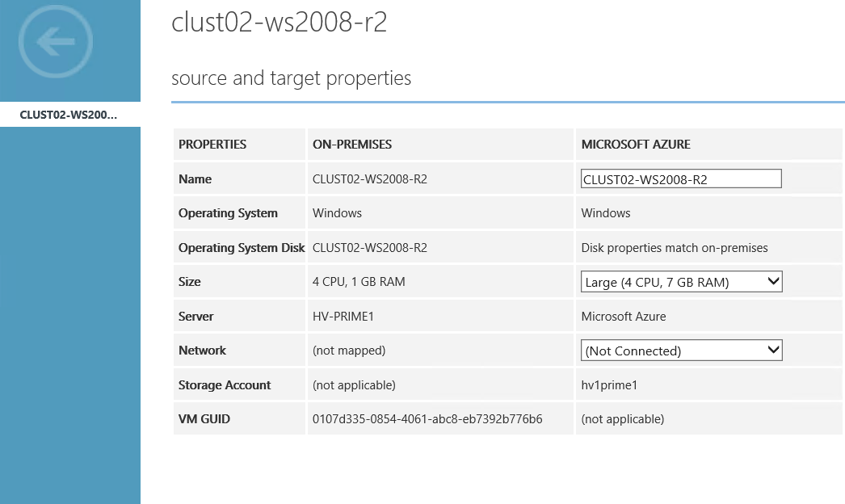Expand the (Not Connected) network dropdown
The width and height of the screenshot is (845, 504).
(681, 351)
